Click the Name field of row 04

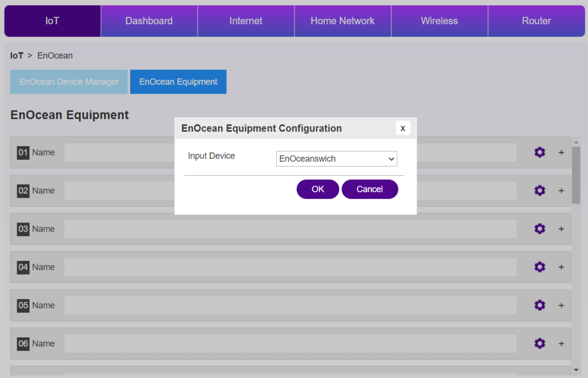pyautogui.click(x=290, y=267)
